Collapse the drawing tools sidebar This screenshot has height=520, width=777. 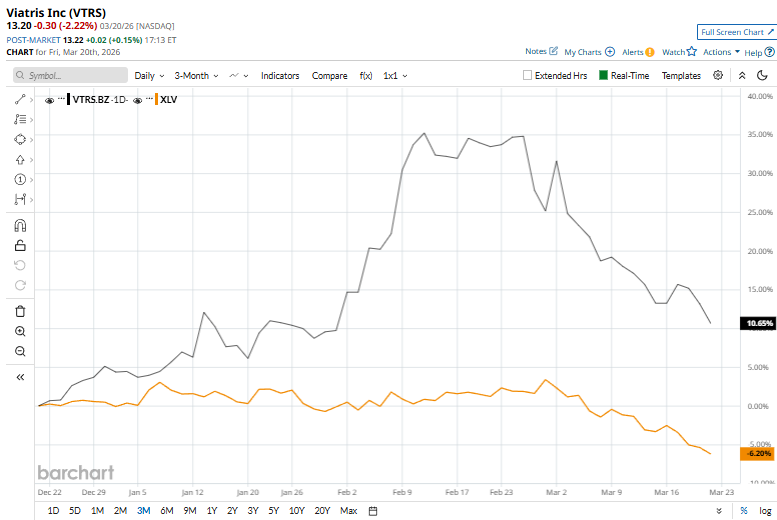(20, 377)
